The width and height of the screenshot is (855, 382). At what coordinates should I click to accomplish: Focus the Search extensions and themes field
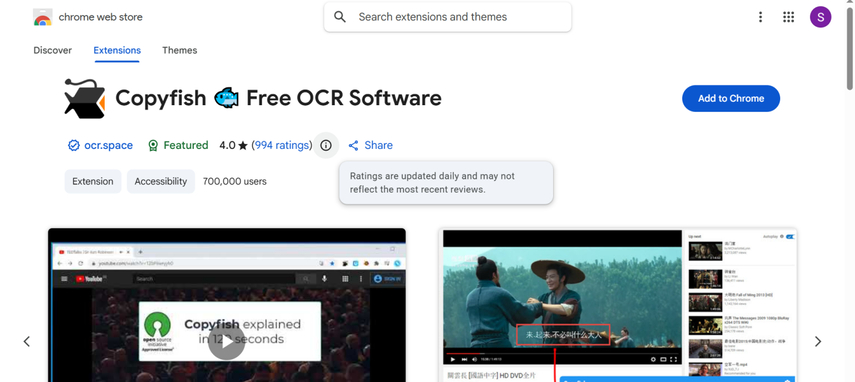pos(447,17)
